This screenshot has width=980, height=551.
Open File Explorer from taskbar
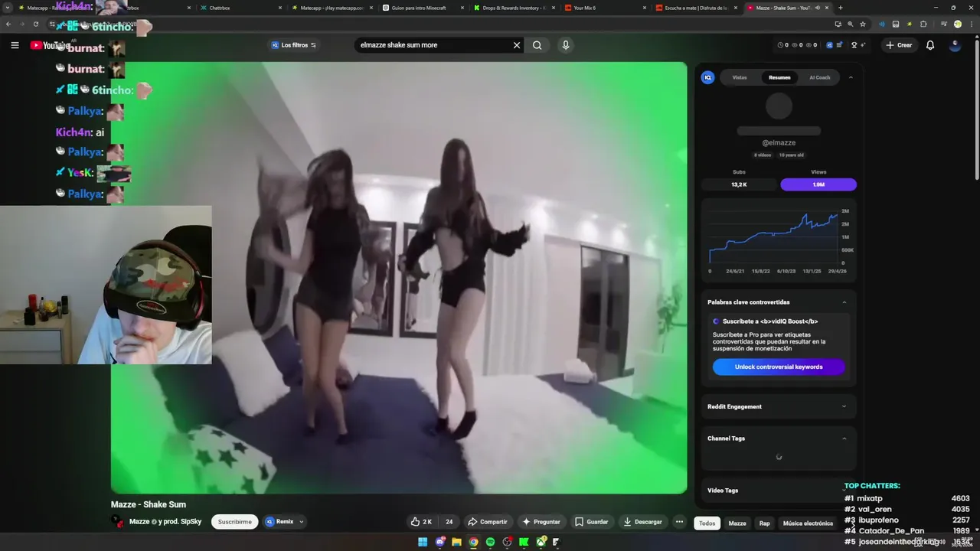click(x=456, y=542)
